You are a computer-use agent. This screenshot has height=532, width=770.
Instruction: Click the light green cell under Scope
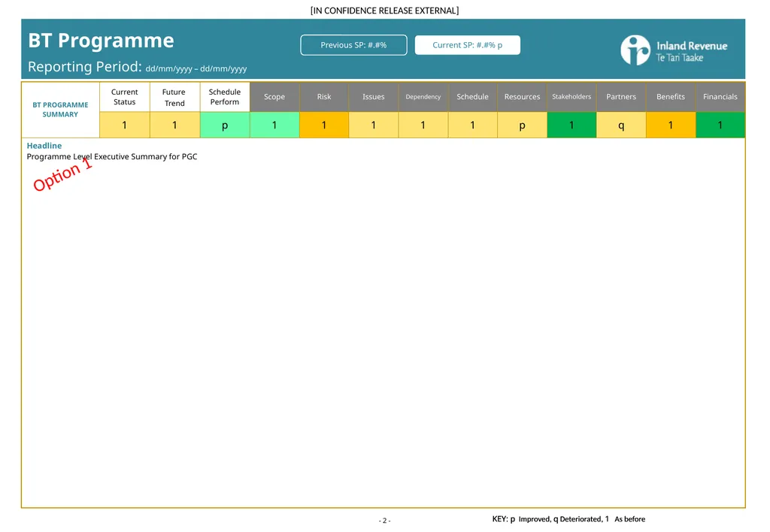click(x=274, y=125)
